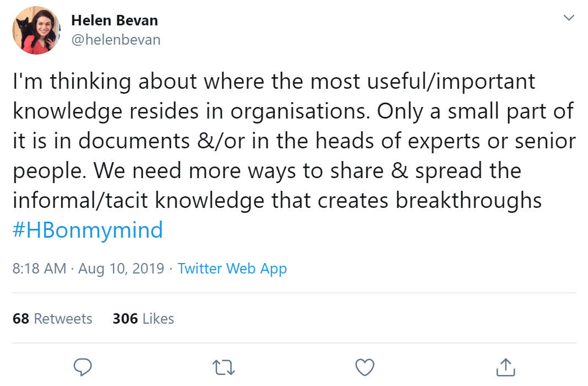View the 68 Retweets list
This screenshot has width=588, height=386.
52,319
